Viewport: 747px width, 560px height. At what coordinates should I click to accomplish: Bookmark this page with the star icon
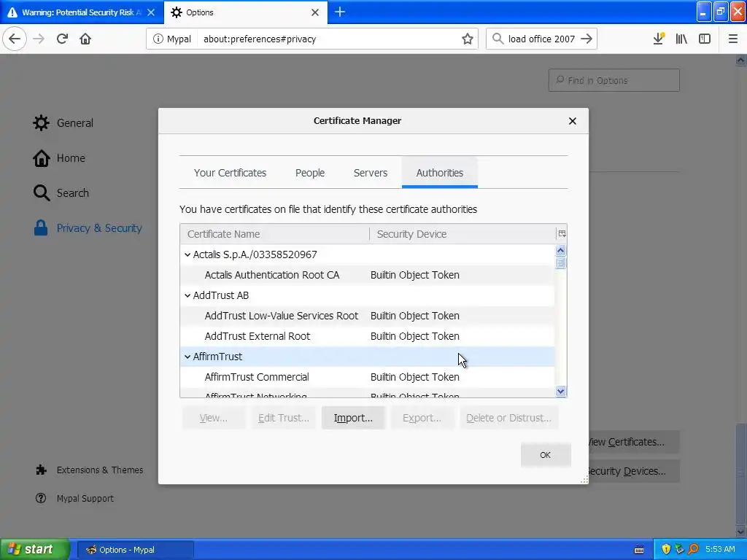(x=468, y=39)
